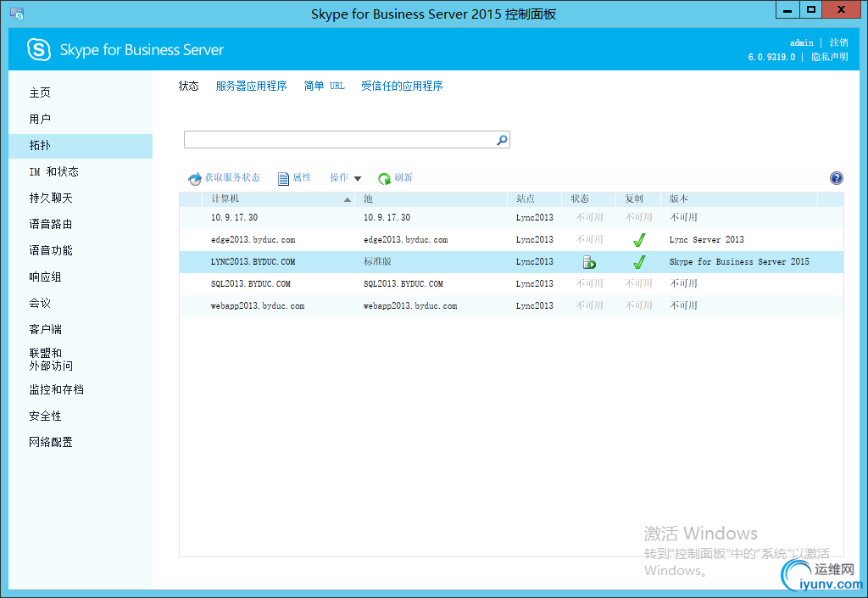Select the 10.9.17.30 computer row
Viewport: 868px width, 598px height.
point(511,218)
